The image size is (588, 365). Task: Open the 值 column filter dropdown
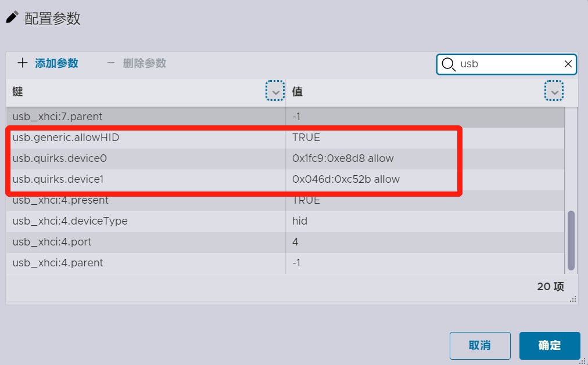(554, 91)
